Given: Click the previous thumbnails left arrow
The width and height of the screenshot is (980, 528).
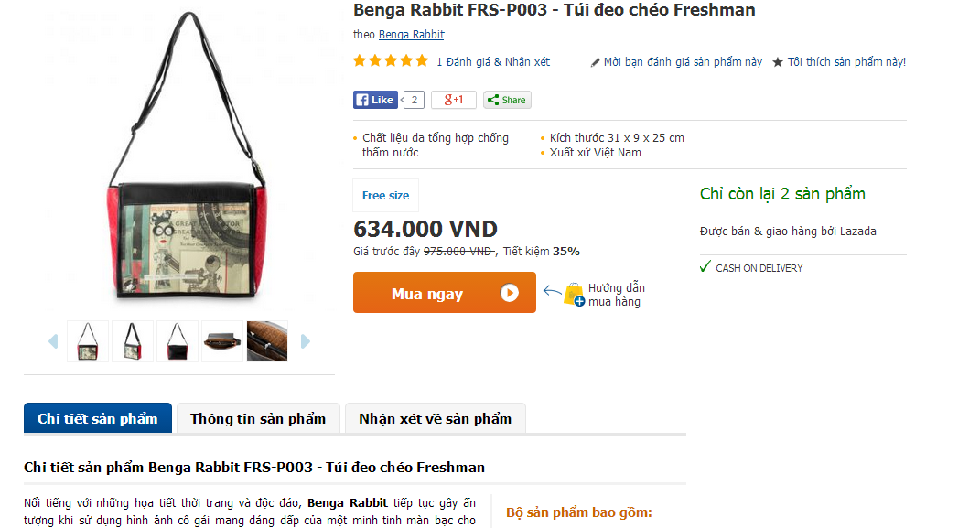Looking at the screenshot, I should click(x=53, y=341).
